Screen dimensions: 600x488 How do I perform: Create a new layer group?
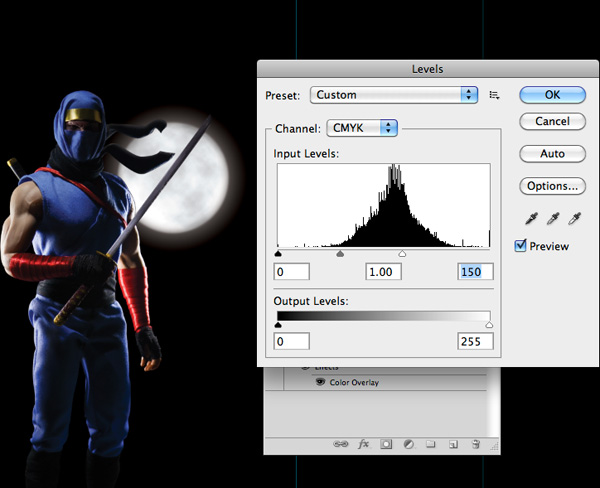pyautogui.click(x=431, y=444)
